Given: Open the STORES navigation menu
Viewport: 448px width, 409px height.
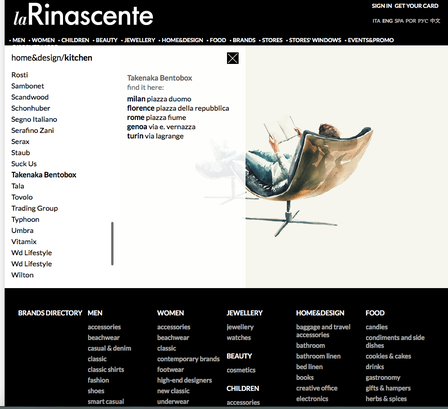Looking at the screenshot, I should [272, 40].
